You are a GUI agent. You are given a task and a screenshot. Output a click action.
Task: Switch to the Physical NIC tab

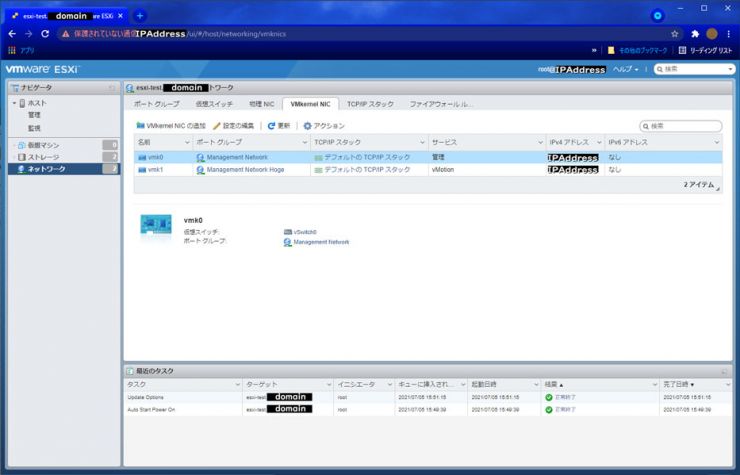click(261, 104)
